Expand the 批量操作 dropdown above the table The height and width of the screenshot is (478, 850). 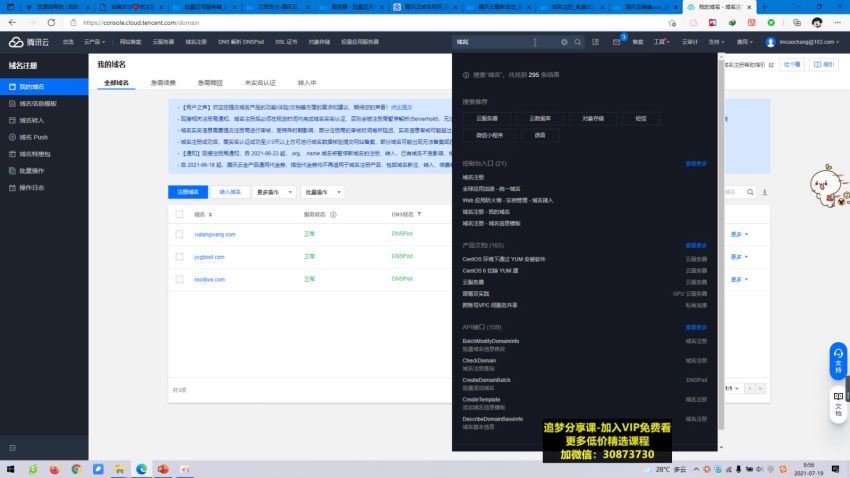click(x=323, y=192)
